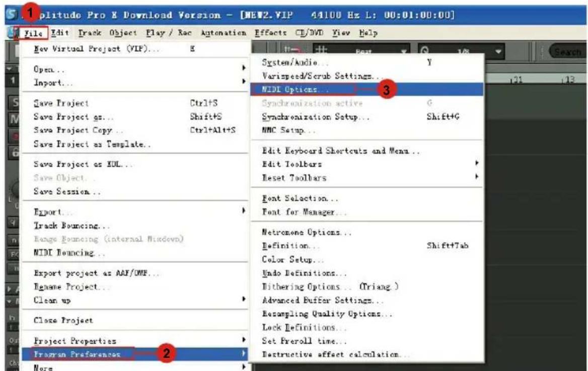Choose Set Preroll time...

pos(367,341)
